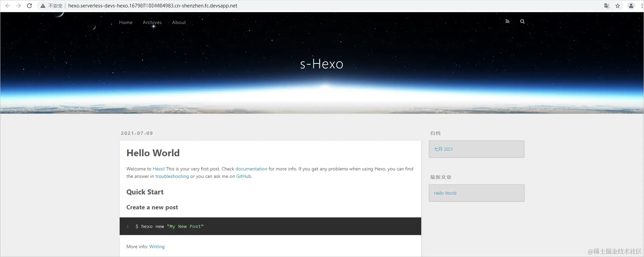Open the troubleshooting link
The image size is (644, 257).
172,176
